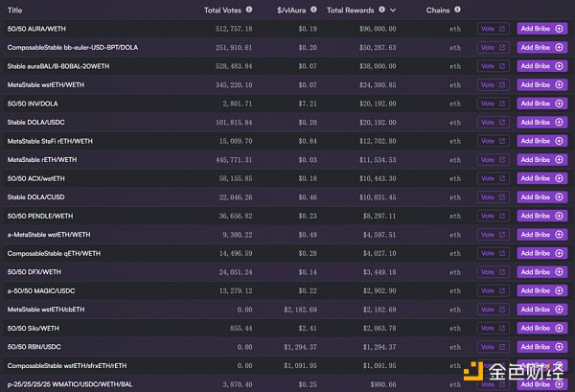The height and width of the screenshot is (392, 575).
Task: Open the Total Votes info icon
Action: (249, 10)
